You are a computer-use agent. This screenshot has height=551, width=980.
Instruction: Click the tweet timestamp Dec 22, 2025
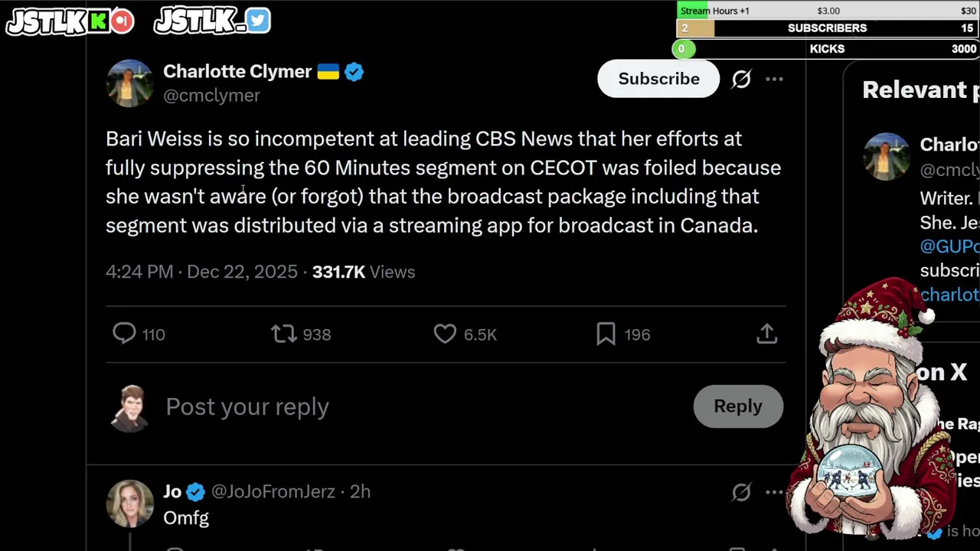tap(242, 272)
